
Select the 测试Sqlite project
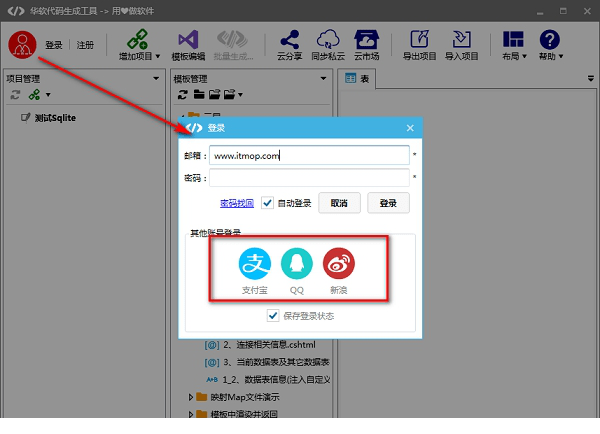point(55,118)
